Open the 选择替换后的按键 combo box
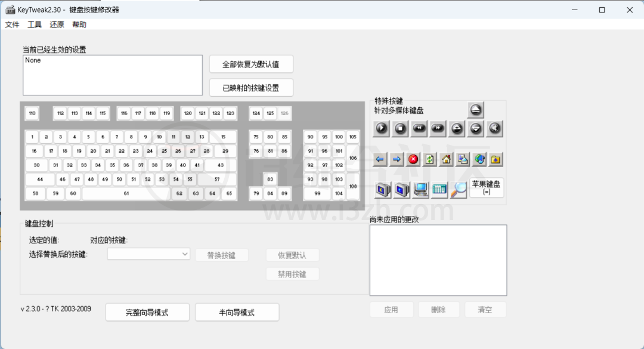This screenshot has height=349, width=644. 148,254
